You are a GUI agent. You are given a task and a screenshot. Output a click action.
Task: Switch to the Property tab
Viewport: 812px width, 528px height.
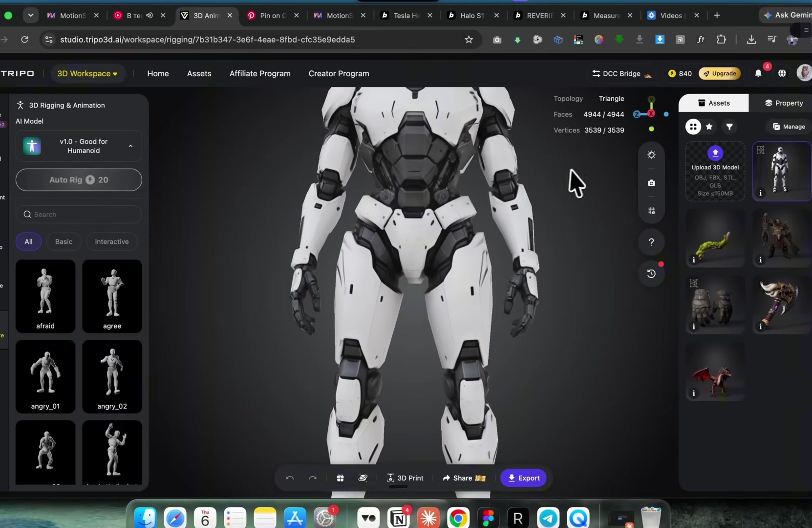pyautogui.click(x=784, y=103)
